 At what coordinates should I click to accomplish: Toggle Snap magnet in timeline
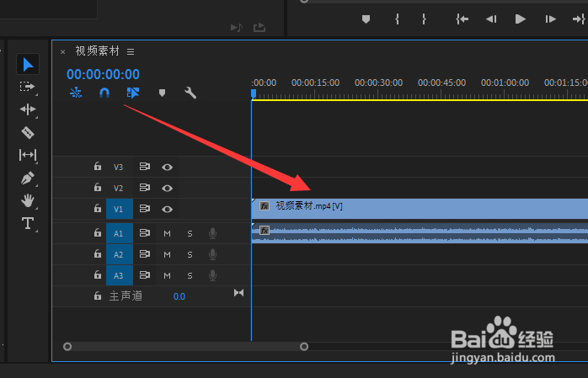coord(104,93)
